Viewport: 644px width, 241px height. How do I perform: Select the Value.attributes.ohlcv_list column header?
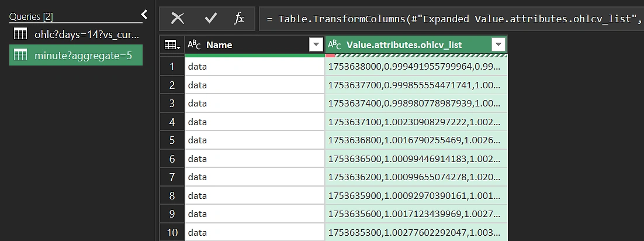(x=409, y=45)
